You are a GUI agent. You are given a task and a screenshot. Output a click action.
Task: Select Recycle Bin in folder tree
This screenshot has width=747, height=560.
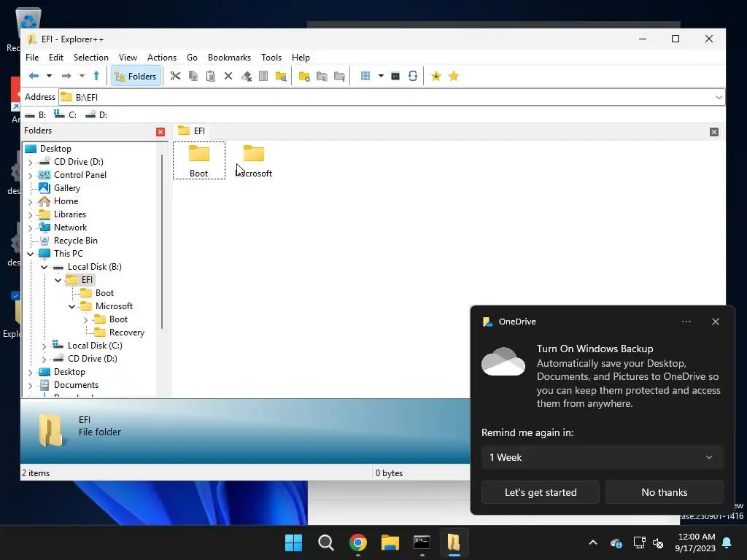point(75,241)
